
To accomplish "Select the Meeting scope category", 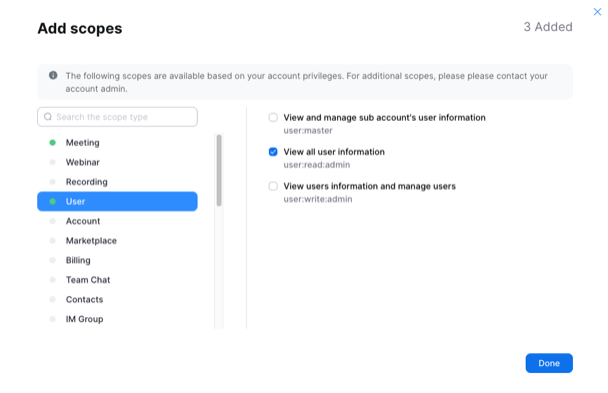I will [117, 143].
